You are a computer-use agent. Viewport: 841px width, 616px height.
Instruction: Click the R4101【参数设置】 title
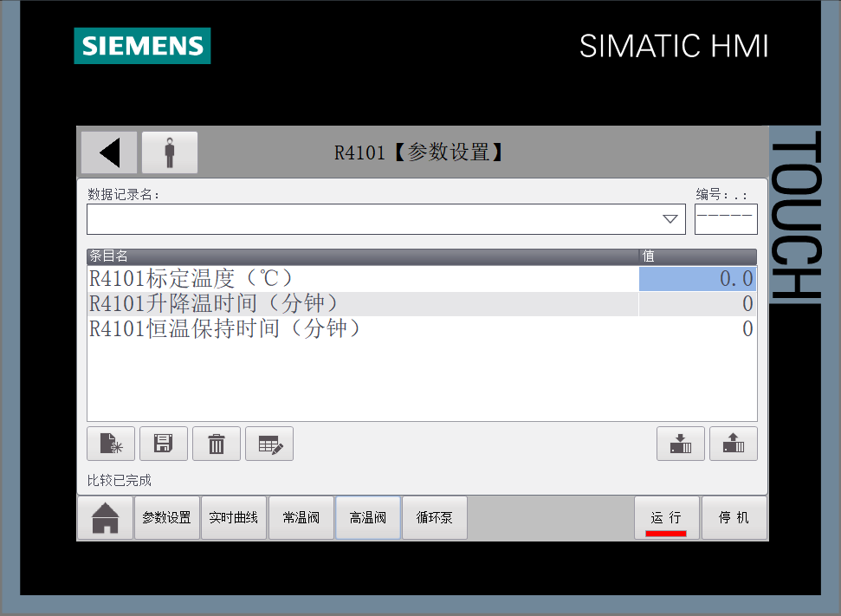pyautogui.click(x=418, y=152)
